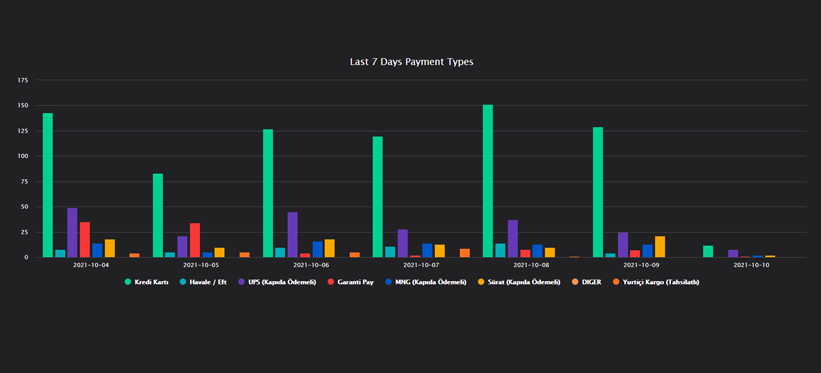Click the 2021-10-09 x-axis date label

point(641,266)
